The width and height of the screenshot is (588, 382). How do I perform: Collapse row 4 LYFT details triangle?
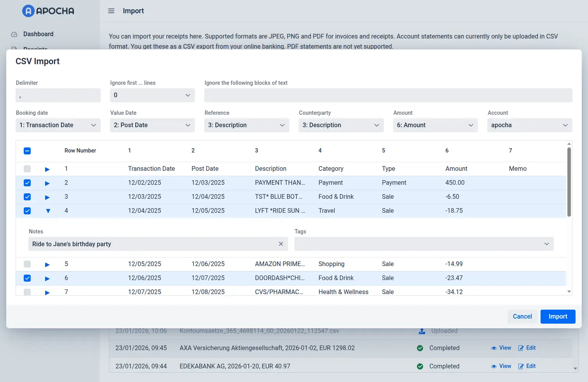tap(47, 211)
